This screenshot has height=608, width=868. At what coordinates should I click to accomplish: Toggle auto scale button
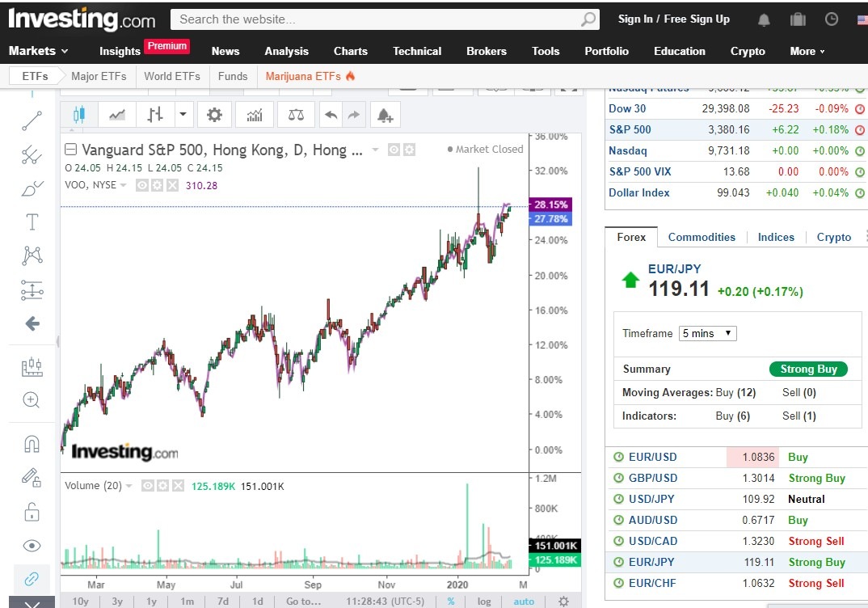[524, 602]
